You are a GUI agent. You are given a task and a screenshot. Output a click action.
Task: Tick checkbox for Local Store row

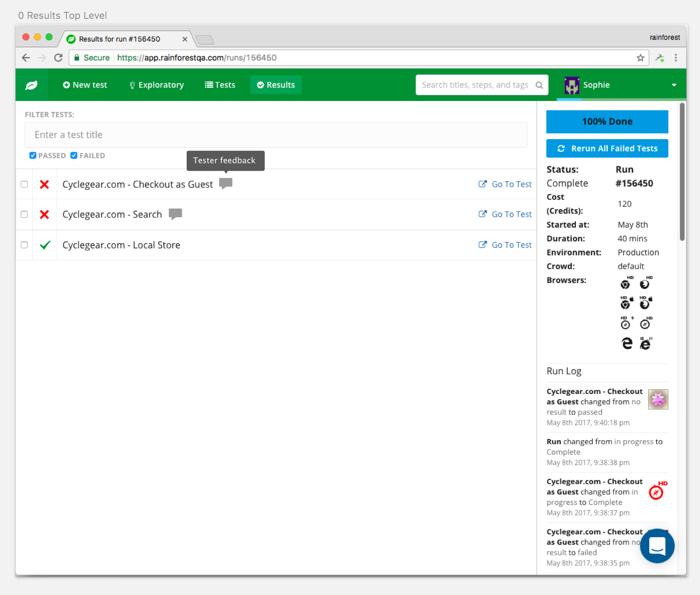(24, 245)
